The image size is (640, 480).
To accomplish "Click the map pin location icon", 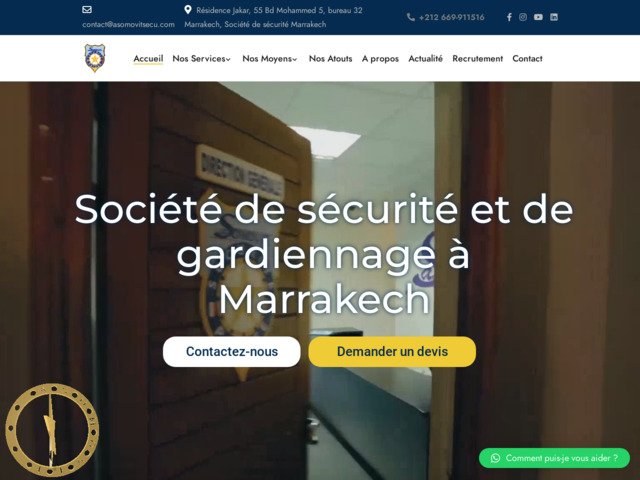I will click(x=188, y=10).
